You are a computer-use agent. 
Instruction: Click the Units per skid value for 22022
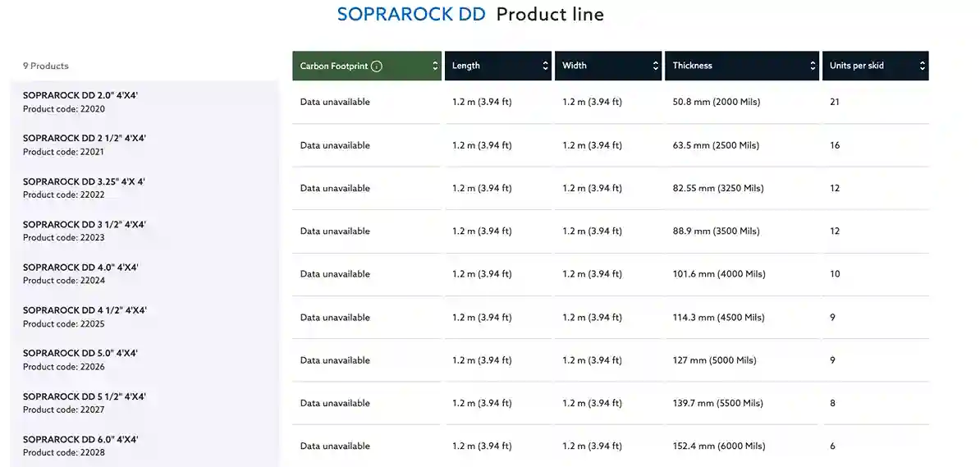coord(835,188)
